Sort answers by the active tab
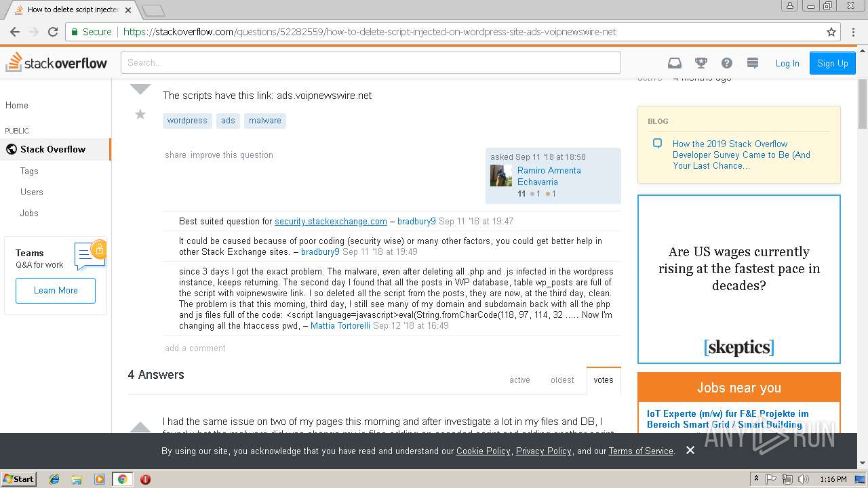The width and height of the screenshot is (868, 488). click(x=519, y=380)
